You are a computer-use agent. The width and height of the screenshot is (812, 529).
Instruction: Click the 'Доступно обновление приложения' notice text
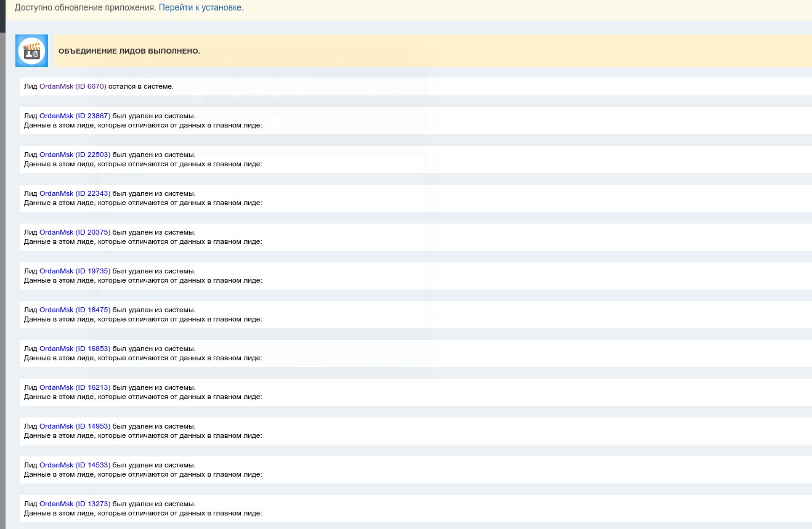tap(85, 7)
